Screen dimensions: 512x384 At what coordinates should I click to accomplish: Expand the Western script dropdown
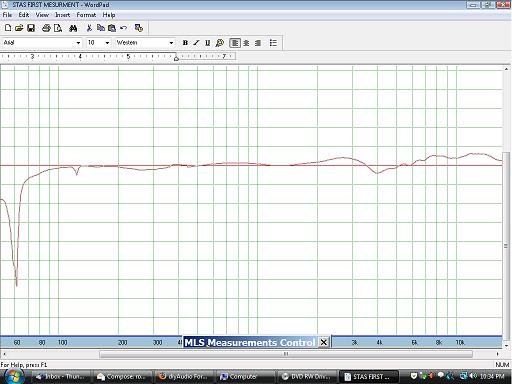point(171,43)
